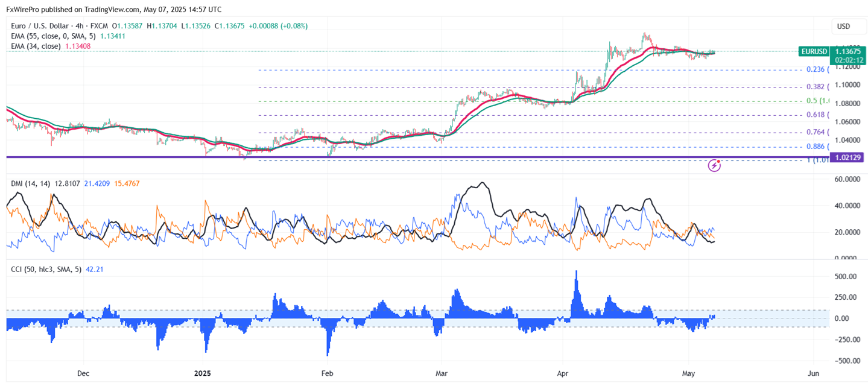This screenshot has width=868, height=386.
Task: Click the Mar label on time axis
Action: click(x=442, y=373)
